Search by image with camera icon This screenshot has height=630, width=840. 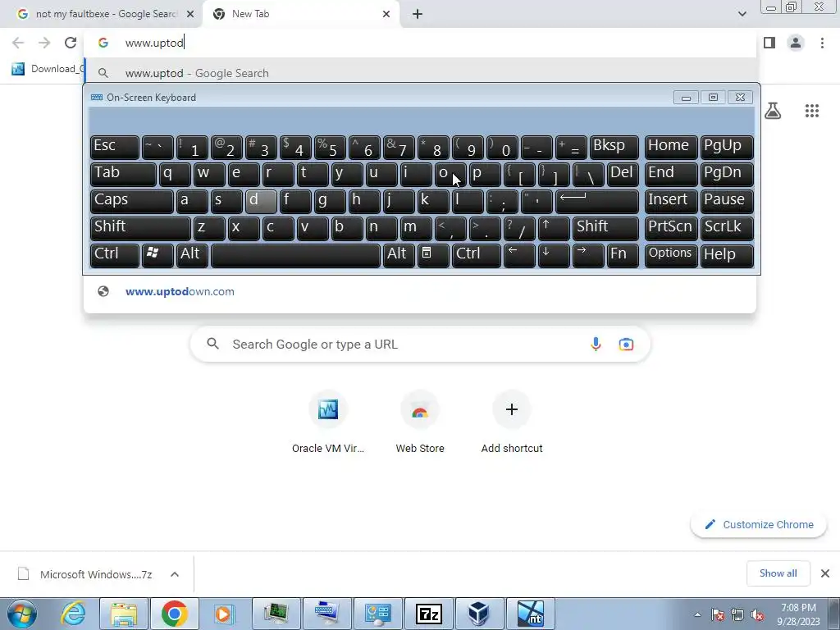coord(626,344)
